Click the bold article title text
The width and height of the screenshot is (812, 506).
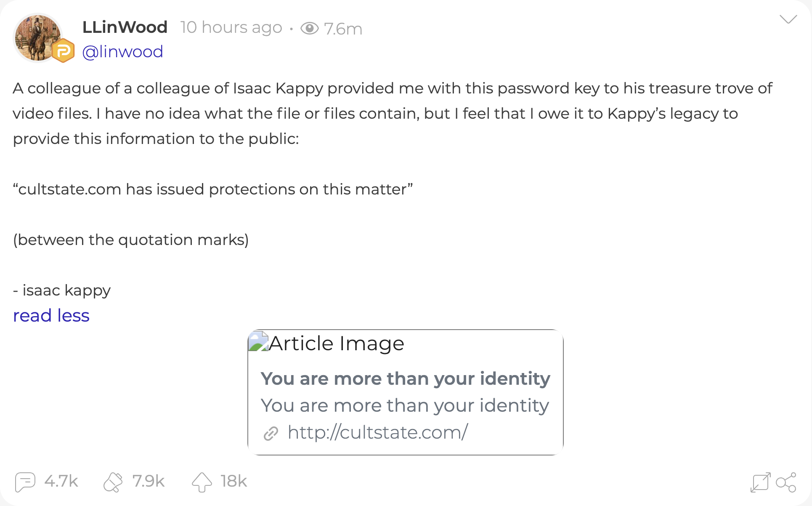click(x=405, y=378)
